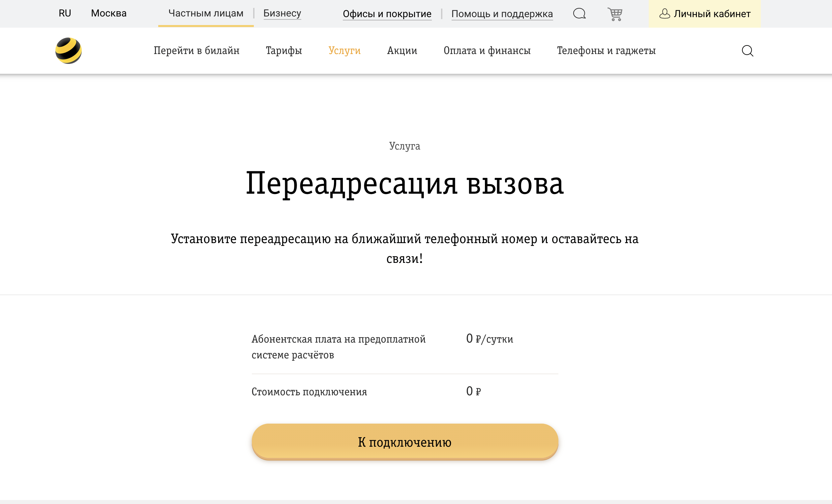Click the К подключению button
The height and width of the screenshot is (504, 832).
pyautogui.click(x=404, y=442)
